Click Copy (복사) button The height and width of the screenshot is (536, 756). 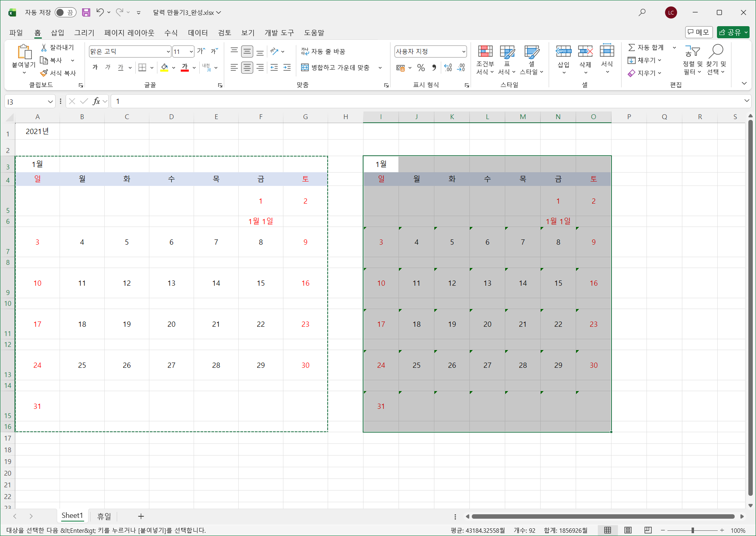point(51,60)
